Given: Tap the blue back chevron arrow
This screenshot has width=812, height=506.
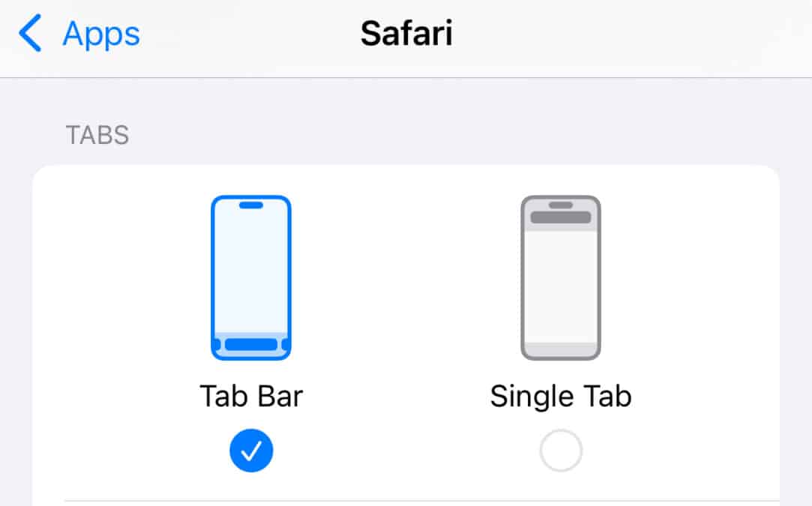Looking at the screenshot, I should tap(30, 33).
